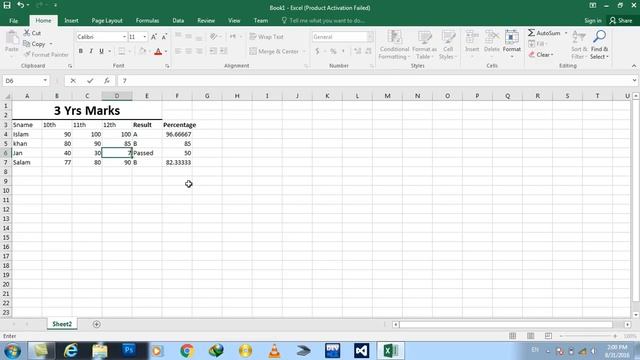
Task: Switch to the Page Layout tab
Action: click(107, 20)
